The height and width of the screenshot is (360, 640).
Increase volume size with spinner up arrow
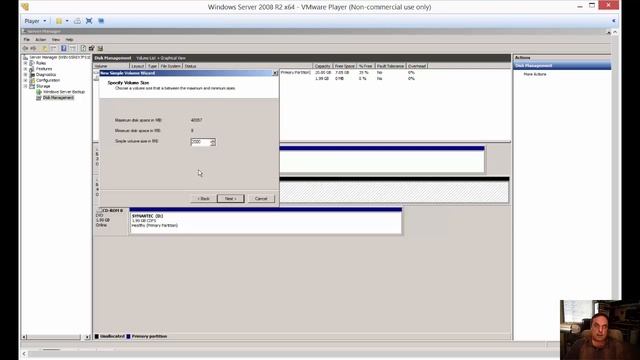pyautogui.click(x=213, y=140)
